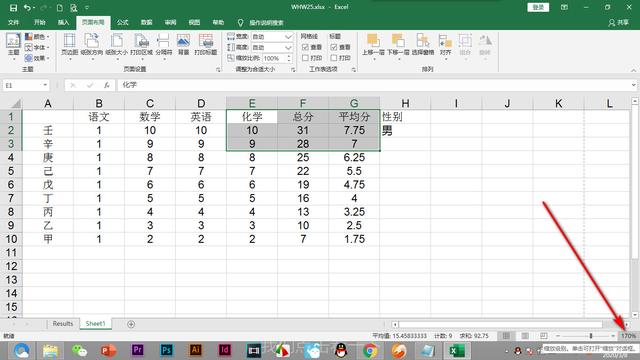Select row 5 header
640x360 pixels.
11,171
